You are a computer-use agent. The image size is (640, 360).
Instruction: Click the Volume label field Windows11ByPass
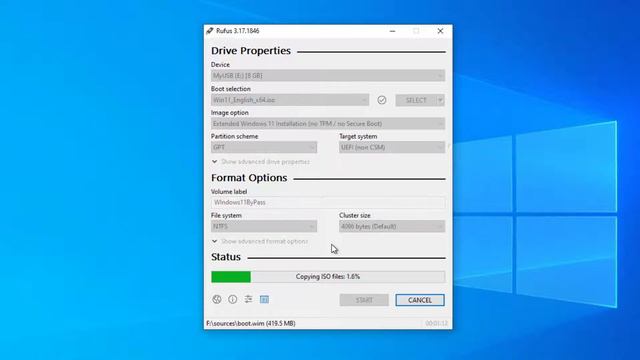(x=328, y=202)
